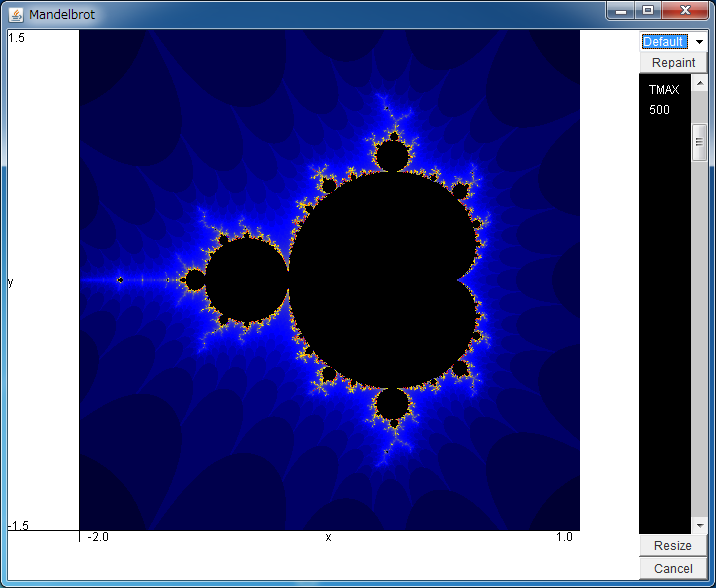Click the Cancel button
Viewport: 716px width, 588px height.
point(673,568)
